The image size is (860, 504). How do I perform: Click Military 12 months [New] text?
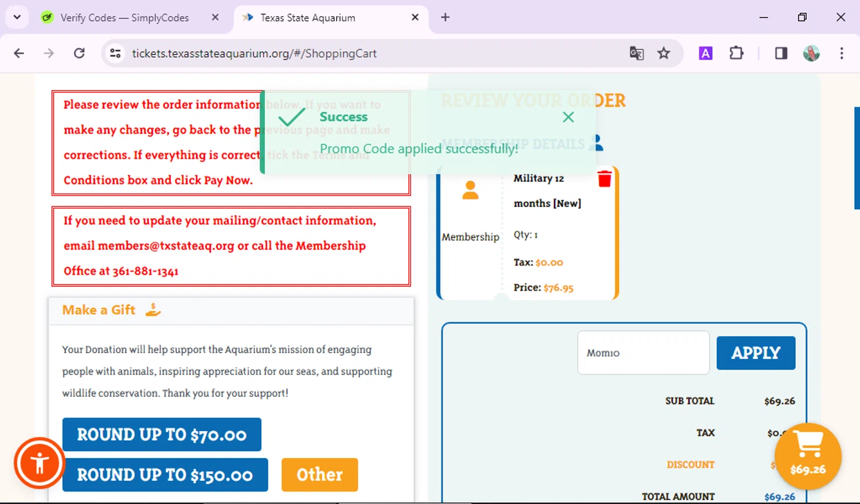548,191
